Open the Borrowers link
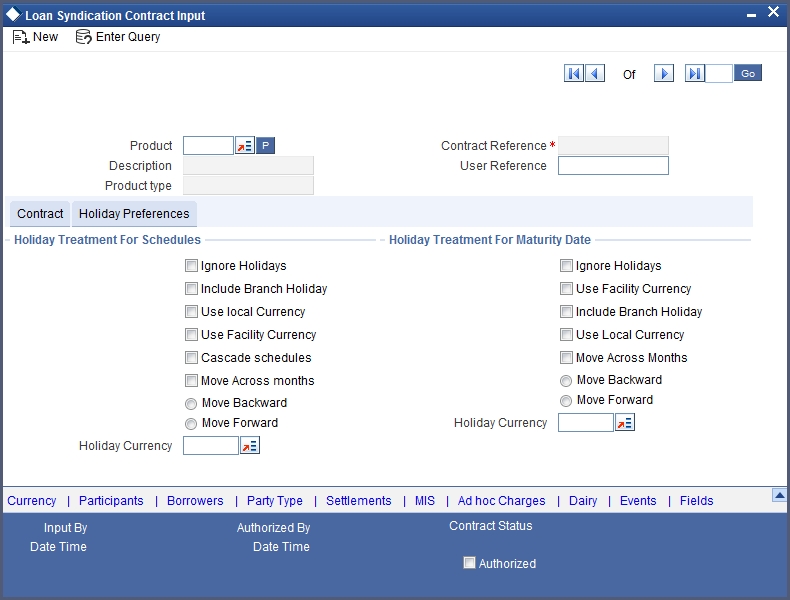This screenshot has width=790, height=600. (x=195, y=501)
